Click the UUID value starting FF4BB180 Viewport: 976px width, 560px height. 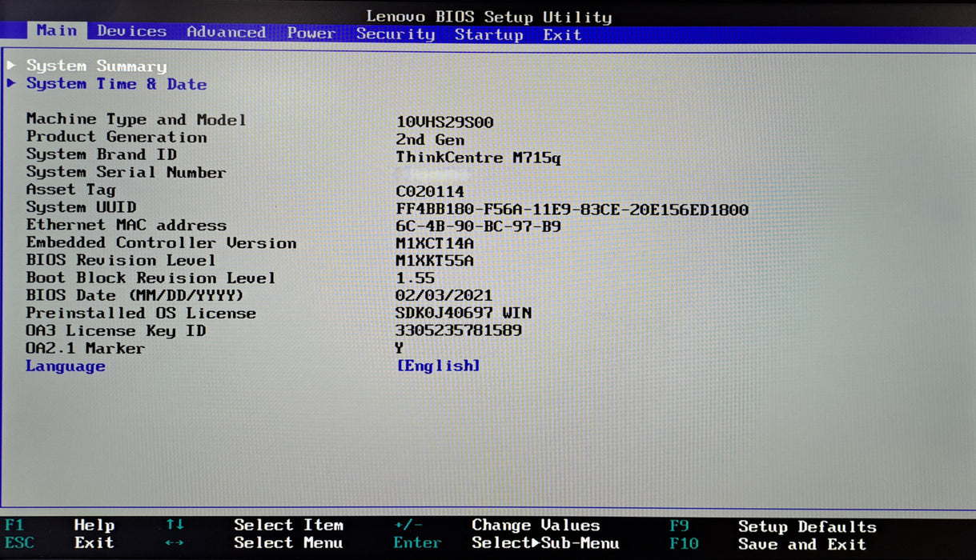[572, 210]
